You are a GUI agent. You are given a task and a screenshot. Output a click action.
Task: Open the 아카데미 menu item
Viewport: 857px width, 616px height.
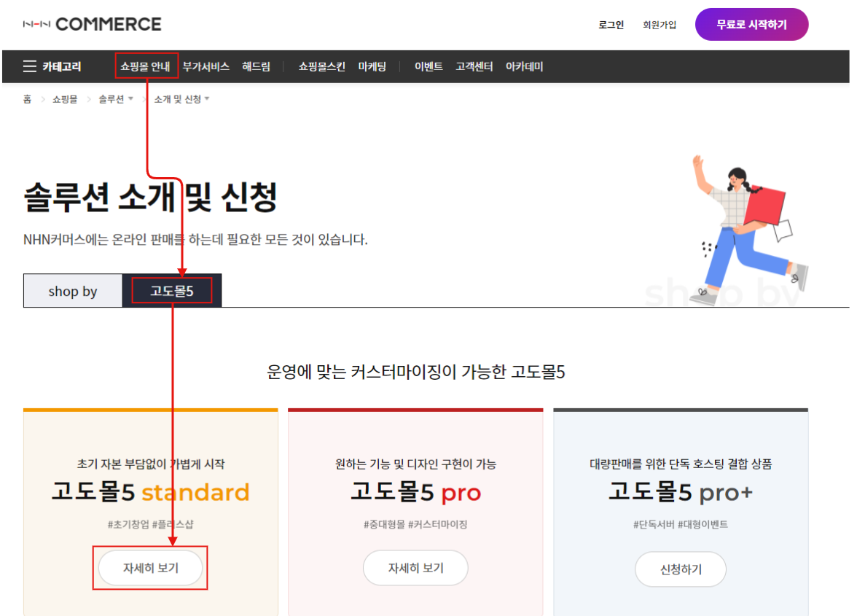(x=524, y=66)
